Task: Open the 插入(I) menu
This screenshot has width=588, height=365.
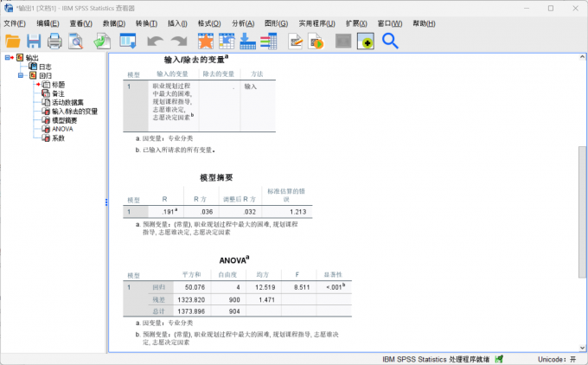Action: tap(177, 23)
